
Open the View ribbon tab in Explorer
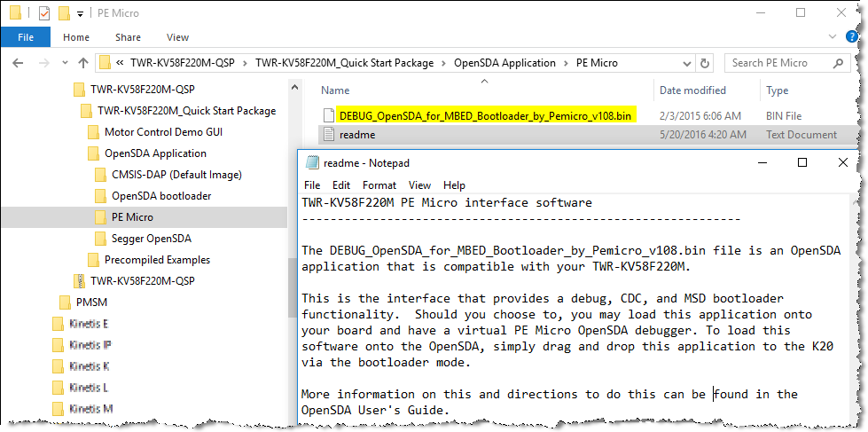(x=177, y=37)
